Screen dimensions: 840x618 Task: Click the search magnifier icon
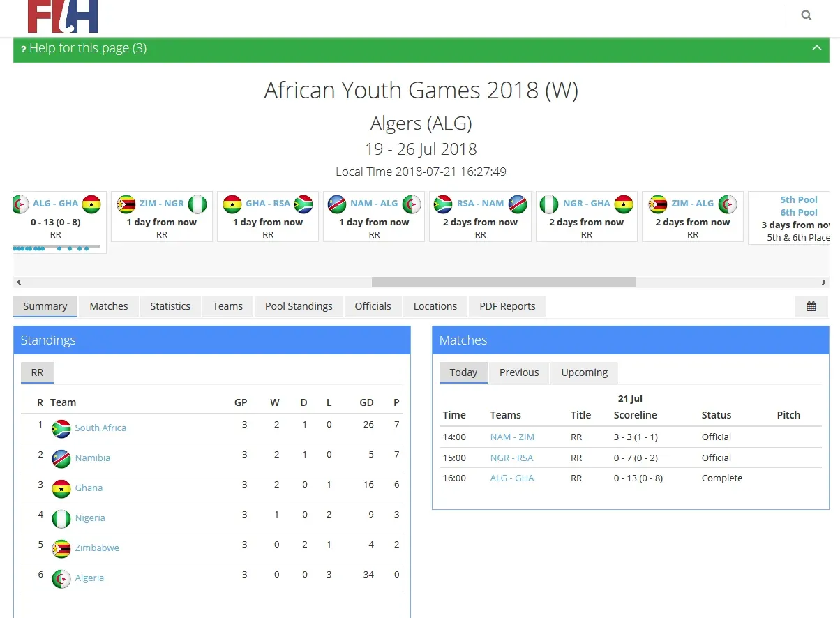(807, 15)
